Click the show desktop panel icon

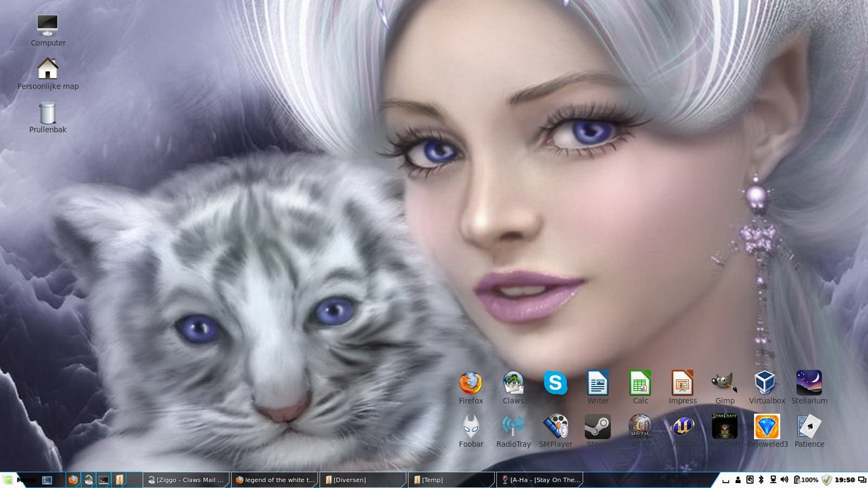[47, 480]
